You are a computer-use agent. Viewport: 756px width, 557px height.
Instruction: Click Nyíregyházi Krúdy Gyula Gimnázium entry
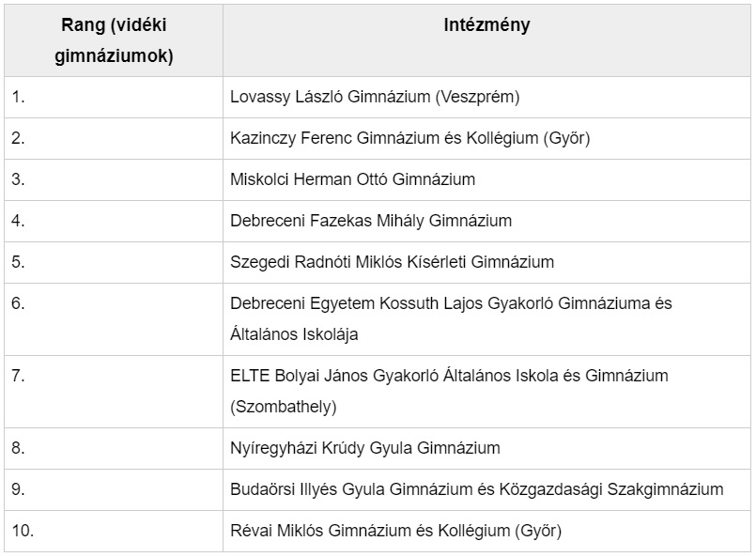(365, 448)
